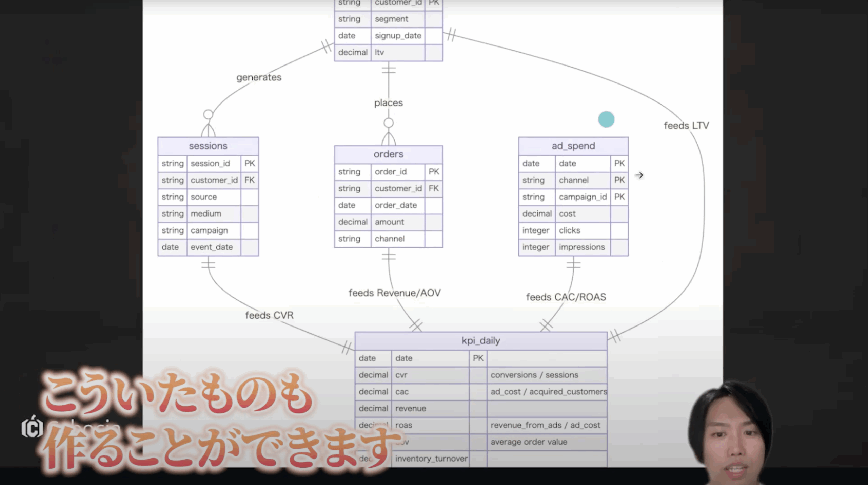This screenshot has height=485, width=868.
Task: Click the logo icon at bottom left
Action: [32, 428]
